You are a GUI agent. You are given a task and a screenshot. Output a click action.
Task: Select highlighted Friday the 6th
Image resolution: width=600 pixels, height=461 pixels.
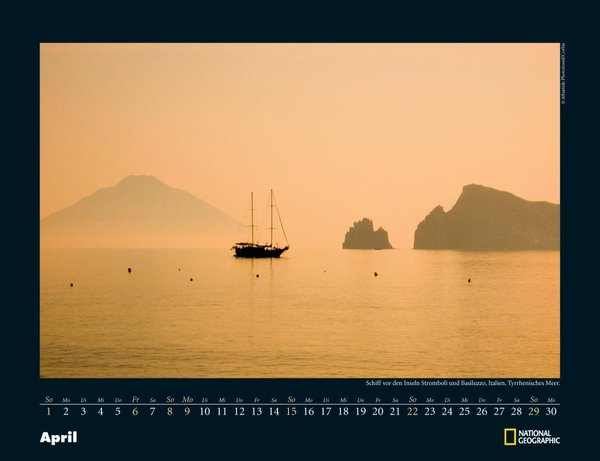[x=135, y=411]
